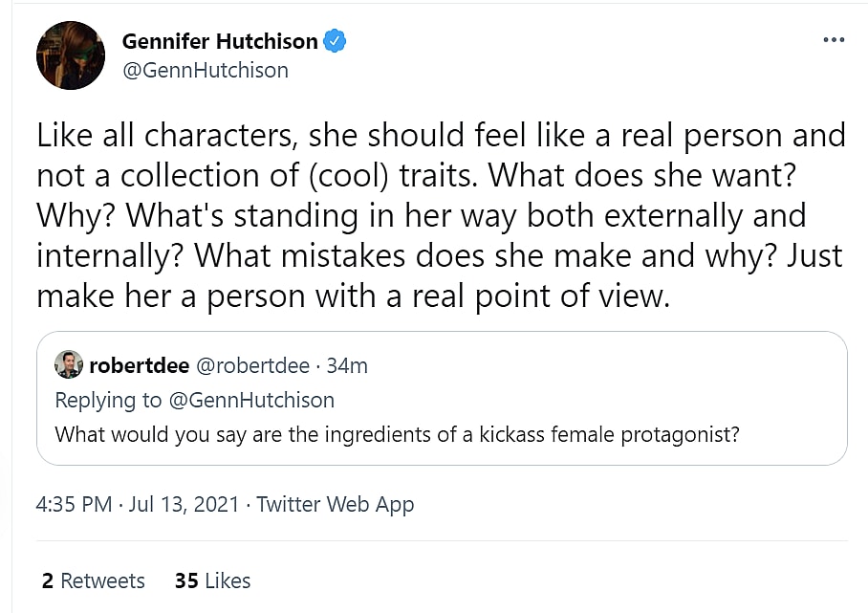Open the Twitter Web App source link
The width and height of the screenshot is (868, 613).
pyautogui.click(x=336, y=504)
